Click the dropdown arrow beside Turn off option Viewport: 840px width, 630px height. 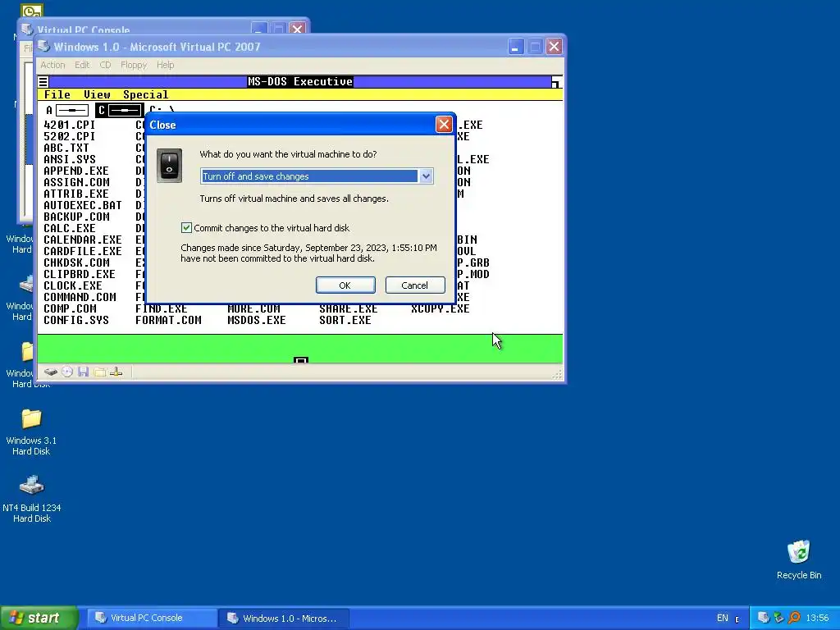click(x=426, y=176)
